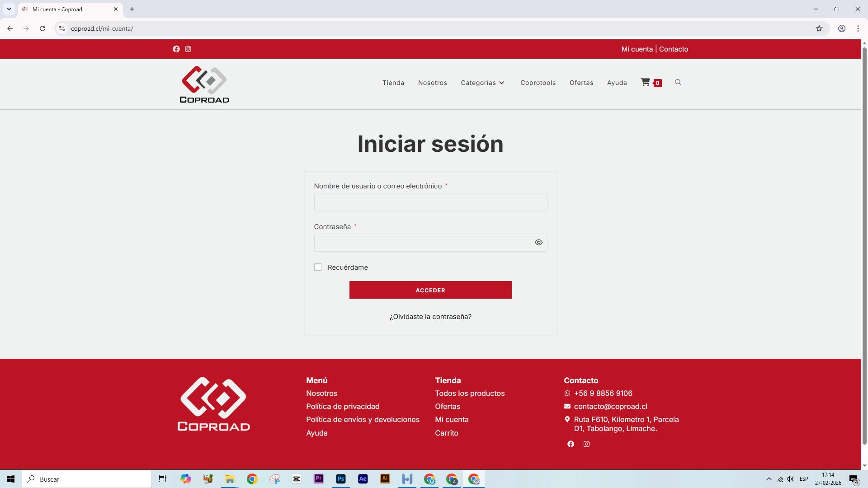
Task: Click the Coproad logo in header
Action: [x=204, y=84]
